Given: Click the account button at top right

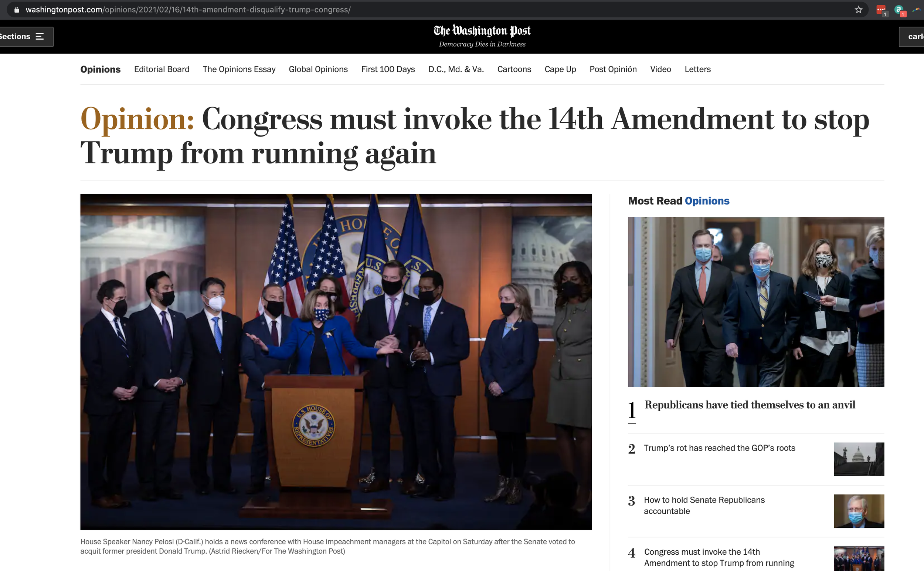Looking at the screenshot, I should (x=911, y=37).
